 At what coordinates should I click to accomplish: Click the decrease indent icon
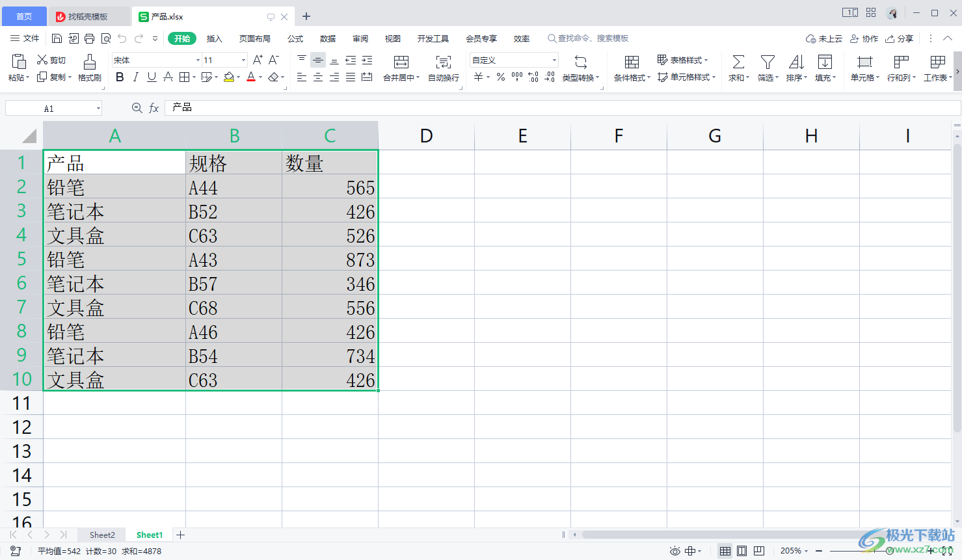(x=351, y=60)
